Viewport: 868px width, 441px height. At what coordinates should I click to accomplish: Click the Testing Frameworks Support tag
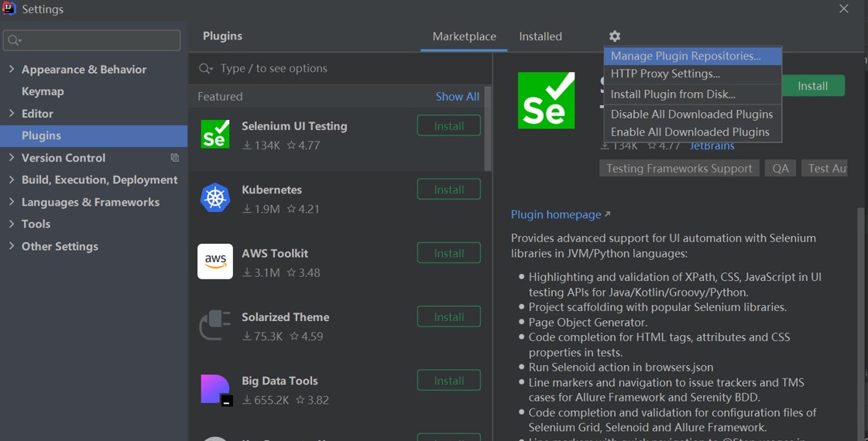coord(679,168)
